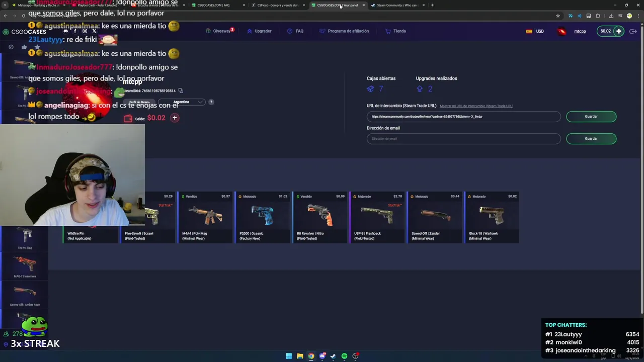This screenshot has width=644, height=362.
Task: Add balance via Saldo plus button
Action: click(175, 118)
